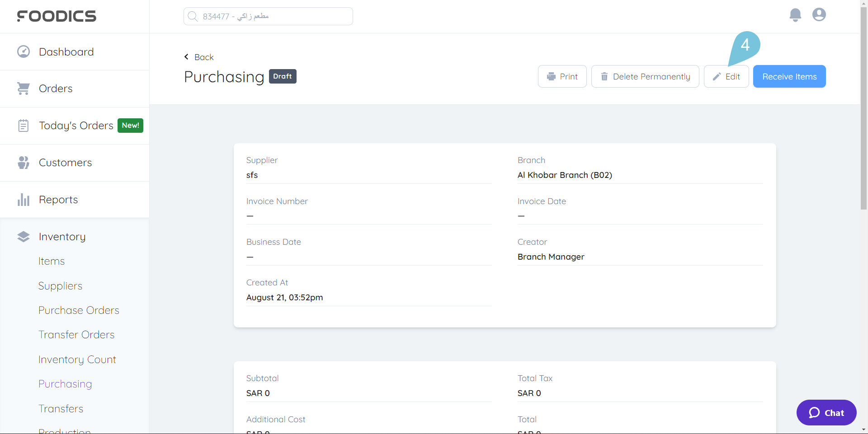Open the chat support widget
Image resolution: width=868 pixels, height=434 pixels.
pyautogui.click(x=826, y=412)
